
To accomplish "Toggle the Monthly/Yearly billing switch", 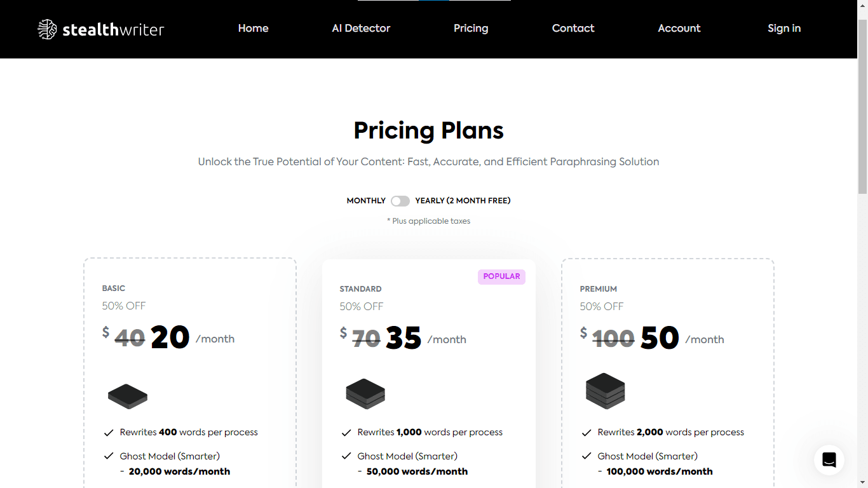I will click(x=400, y=201).
